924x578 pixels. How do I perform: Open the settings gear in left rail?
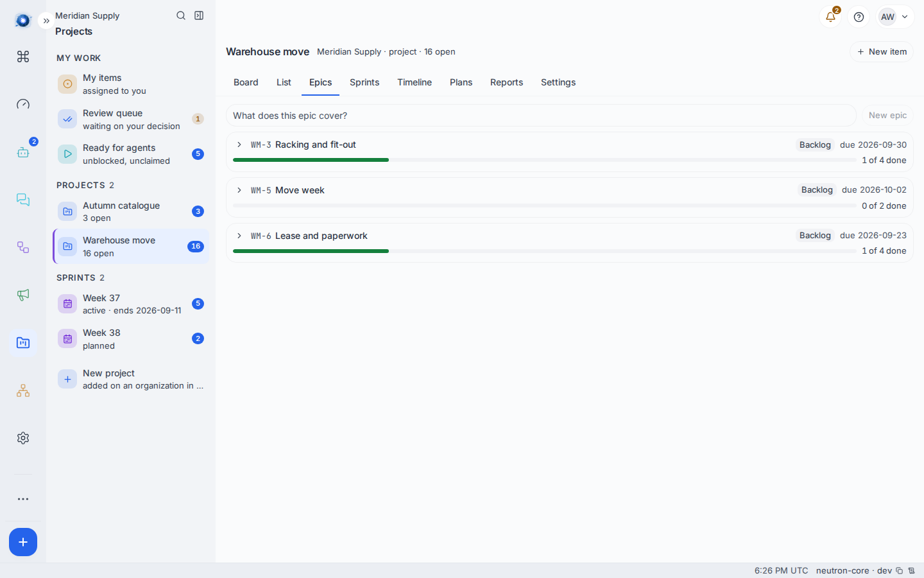(23, 438)
